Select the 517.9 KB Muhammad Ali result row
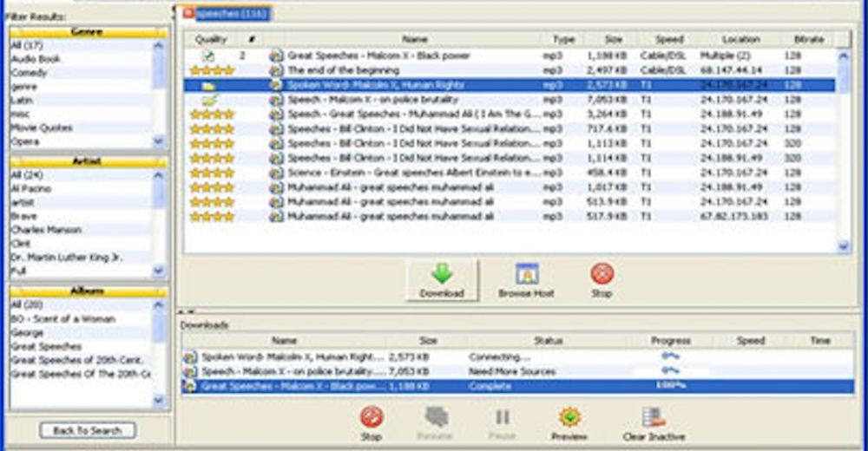The width and height of the screenshot is (868, 451). click(x=510, y=216)
